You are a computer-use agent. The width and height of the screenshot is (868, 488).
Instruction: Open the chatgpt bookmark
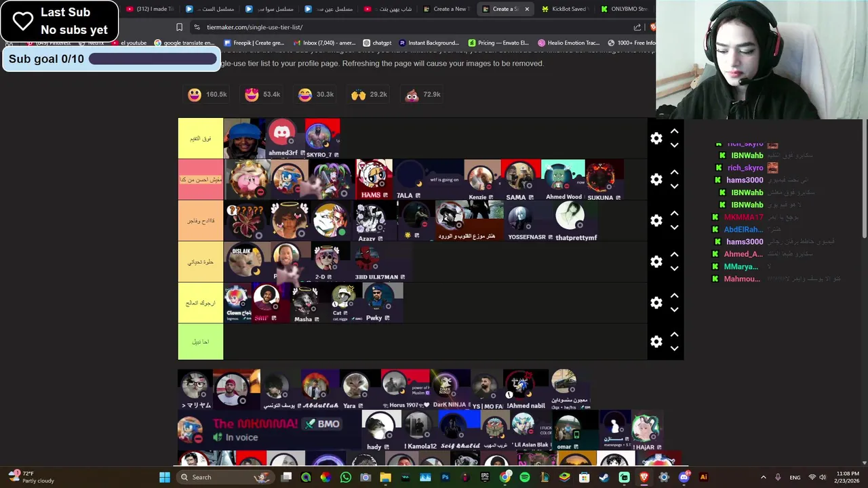(x=377, y=43)
